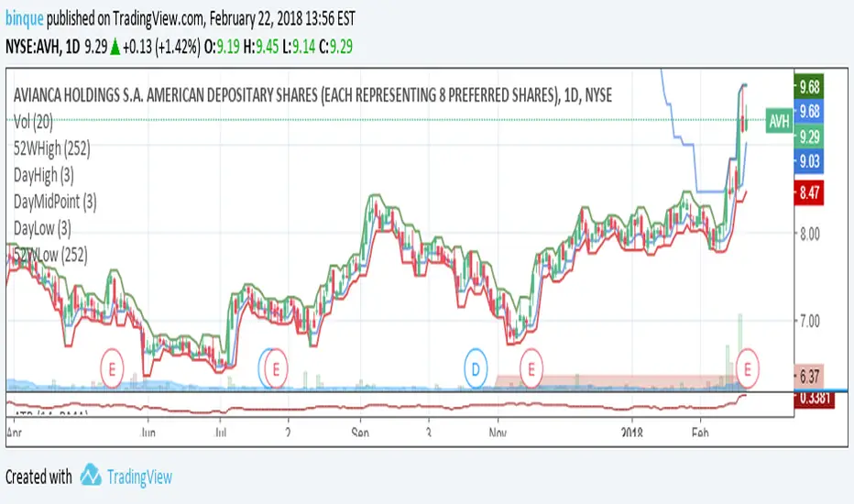Click the DayMidPoint (3) indicator legend
The image size is (854, 504).
55,202
